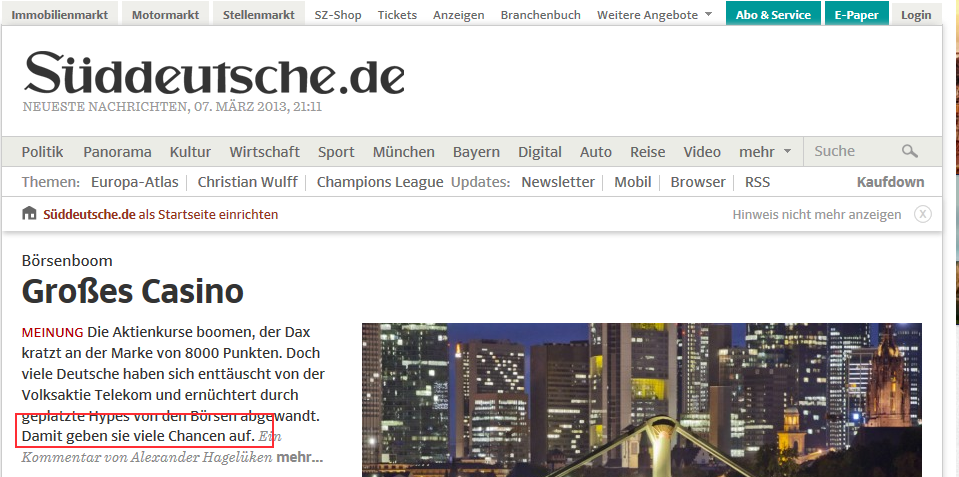Screen dimensions: 959x477
Task: Click the Abo & Service button
Action: pyautogui.click(x=773, y=15)
